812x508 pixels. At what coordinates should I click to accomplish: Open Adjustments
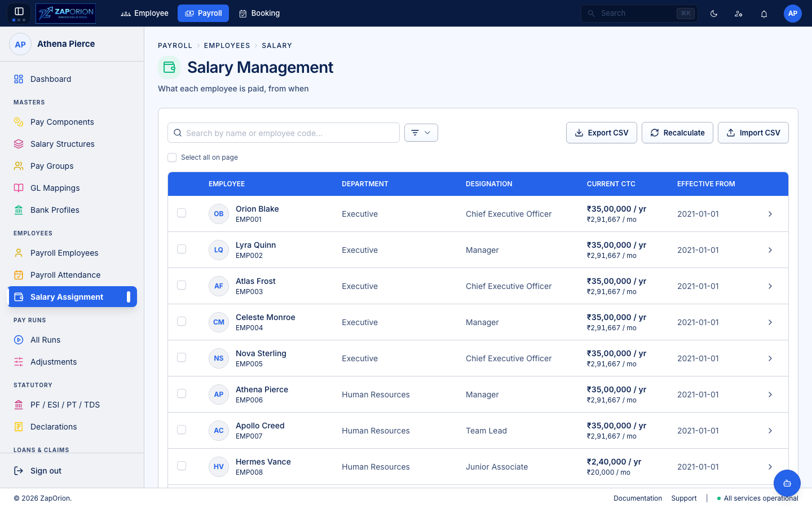point(72,362)
